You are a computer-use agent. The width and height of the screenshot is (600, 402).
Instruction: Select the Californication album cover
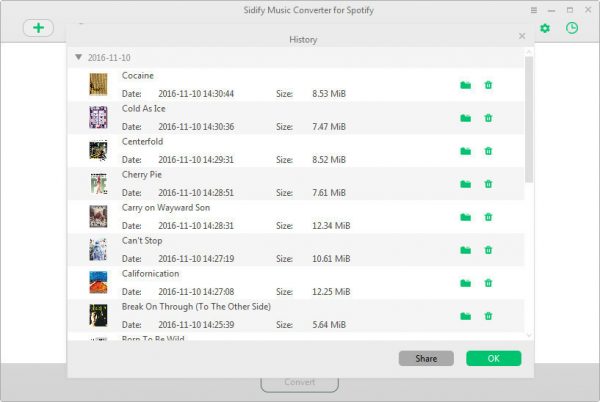pos(98,282)
